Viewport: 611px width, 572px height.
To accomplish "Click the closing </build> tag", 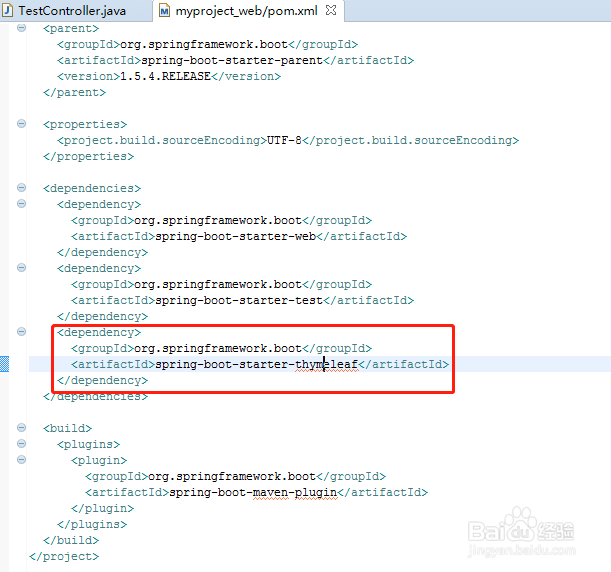I will [71, 540].
